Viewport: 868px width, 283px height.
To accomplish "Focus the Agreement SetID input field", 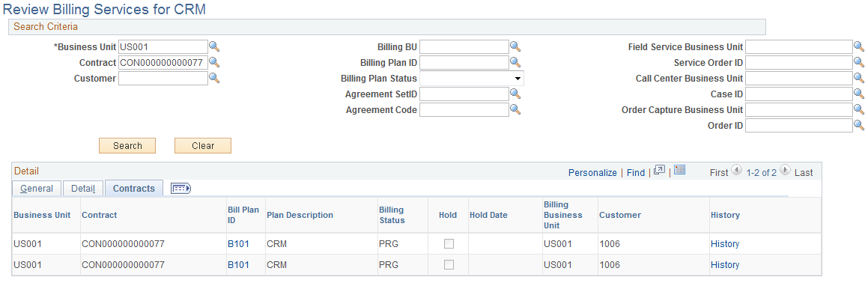I will [x=464, y=94].
